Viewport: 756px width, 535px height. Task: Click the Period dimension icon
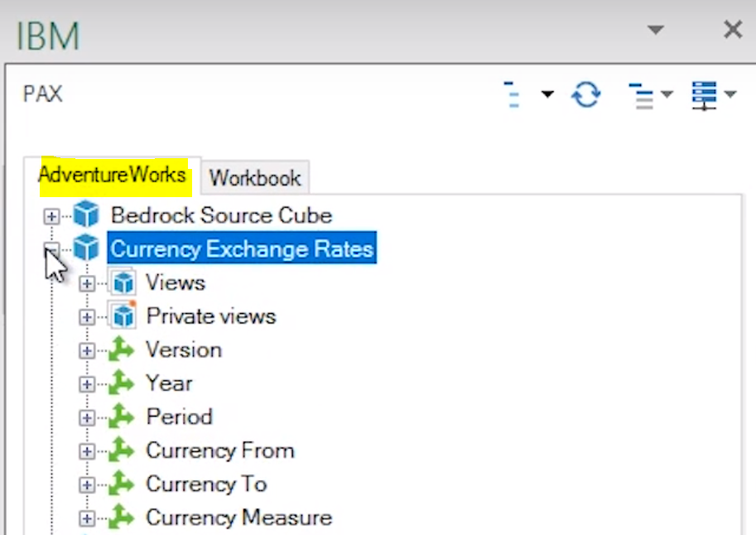[121, 416]
